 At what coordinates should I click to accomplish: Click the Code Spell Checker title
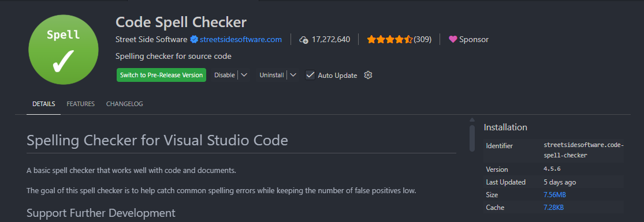[x=181, y=21]
